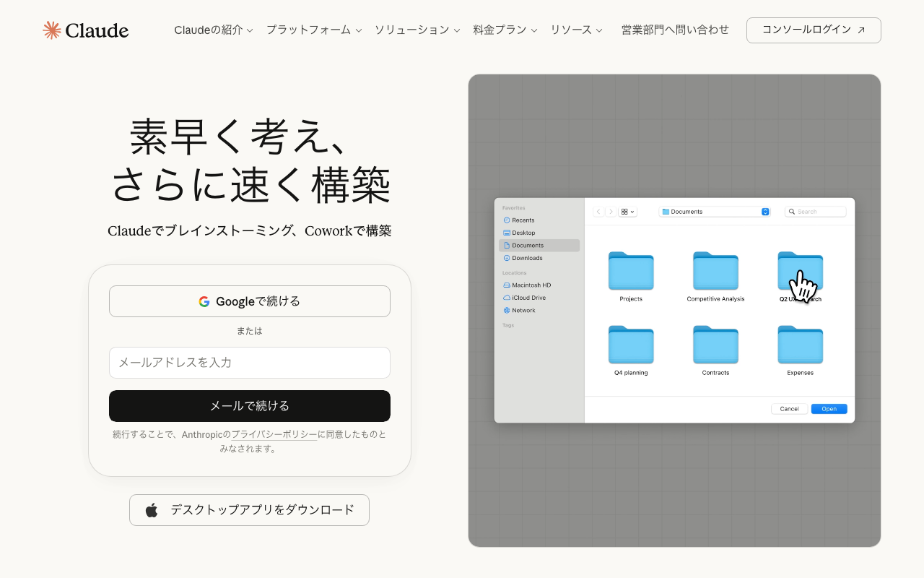This screenshot has height=578, width=924.
Task: Expand the ソリューション menu
Action: click(x=417, y=30)
